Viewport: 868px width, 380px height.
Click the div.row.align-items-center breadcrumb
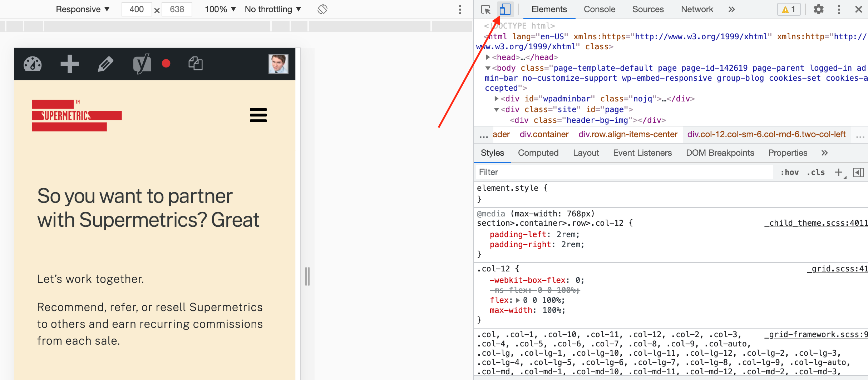[628, 134]
